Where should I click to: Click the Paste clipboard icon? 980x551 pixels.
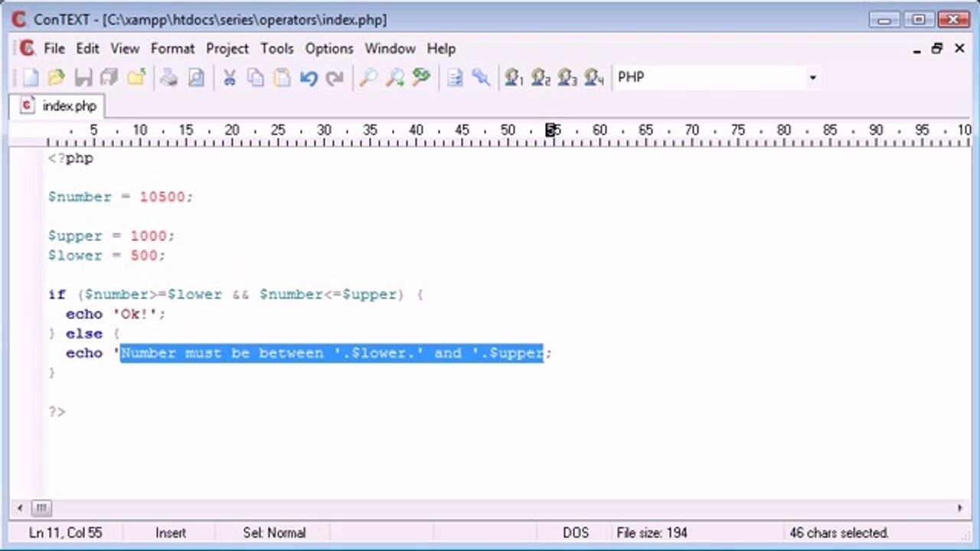point(282,77)
